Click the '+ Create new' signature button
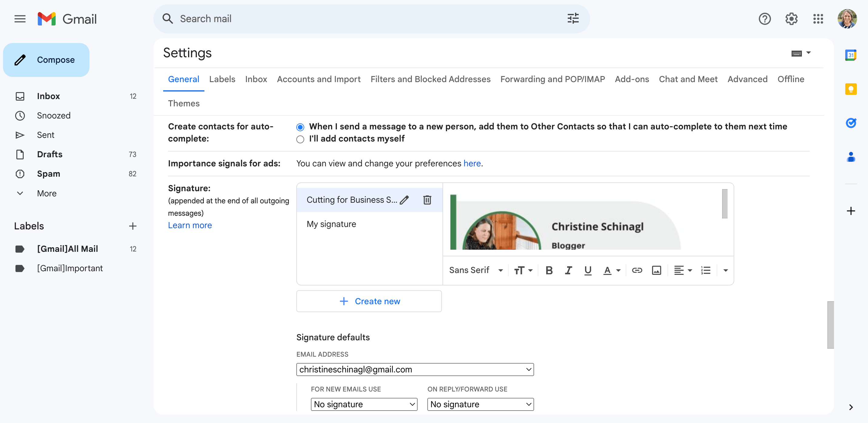 [369, 301]
